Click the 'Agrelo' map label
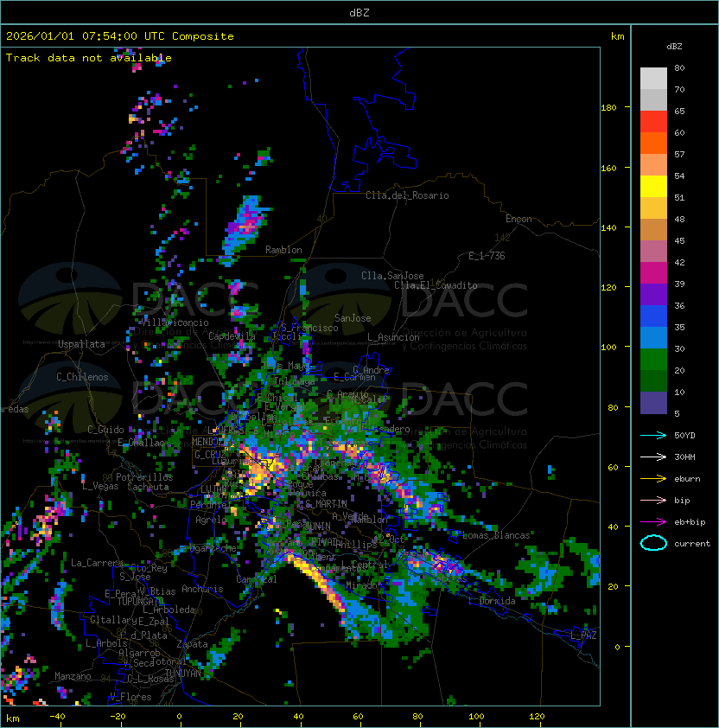Image resolution: width=719 pixels, height=728 pixels. (x=211, y=520)
